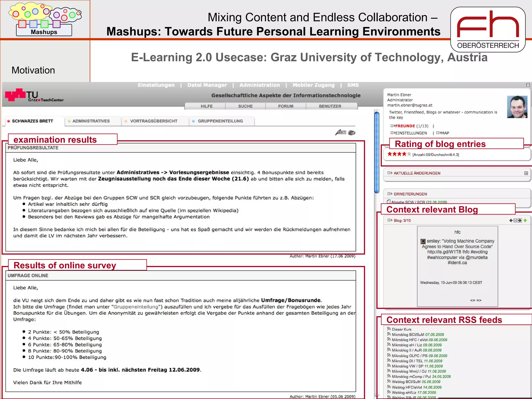
Task: Click the TU Graz TeachCenter logo
Action: [x=34, y=96]
